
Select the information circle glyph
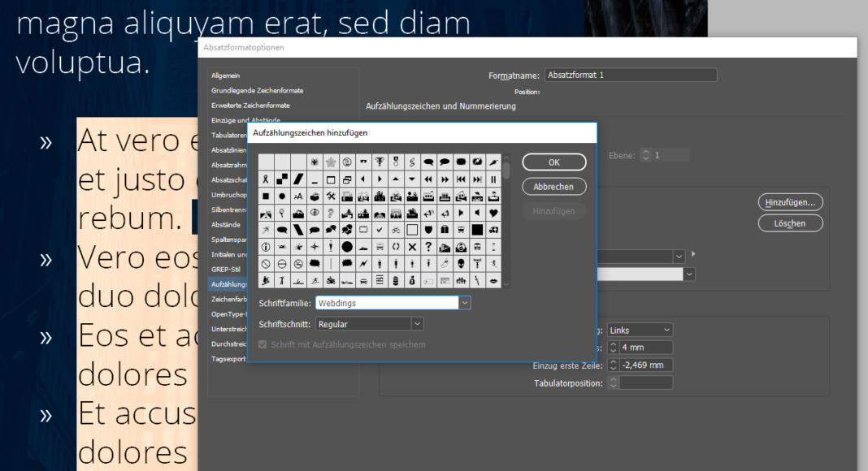(x=265, y=247)
